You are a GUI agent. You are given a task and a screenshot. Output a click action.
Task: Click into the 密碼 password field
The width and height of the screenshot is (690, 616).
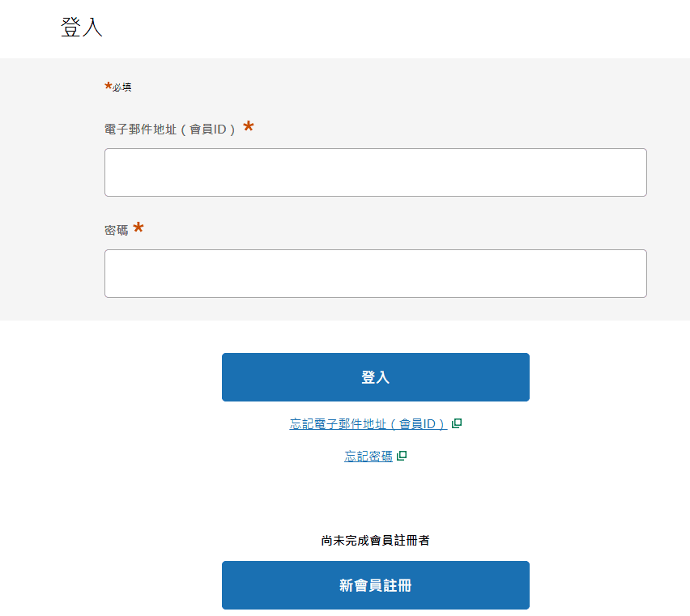click(x=375, y=274)
